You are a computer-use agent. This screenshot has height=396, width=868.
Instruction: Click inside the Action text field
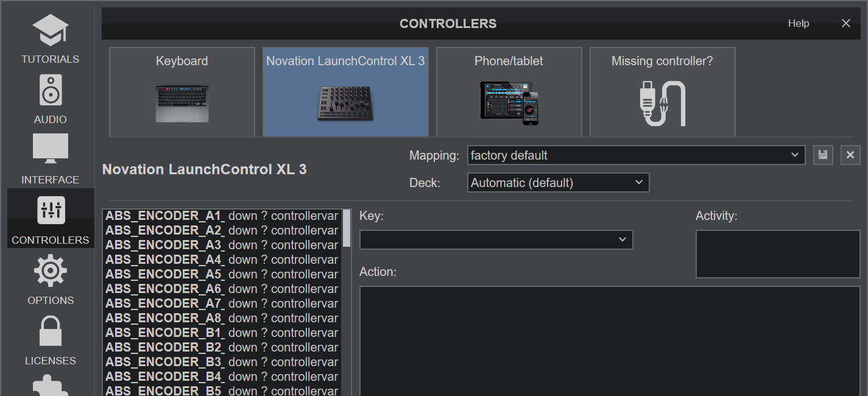[x=609, y=340]
